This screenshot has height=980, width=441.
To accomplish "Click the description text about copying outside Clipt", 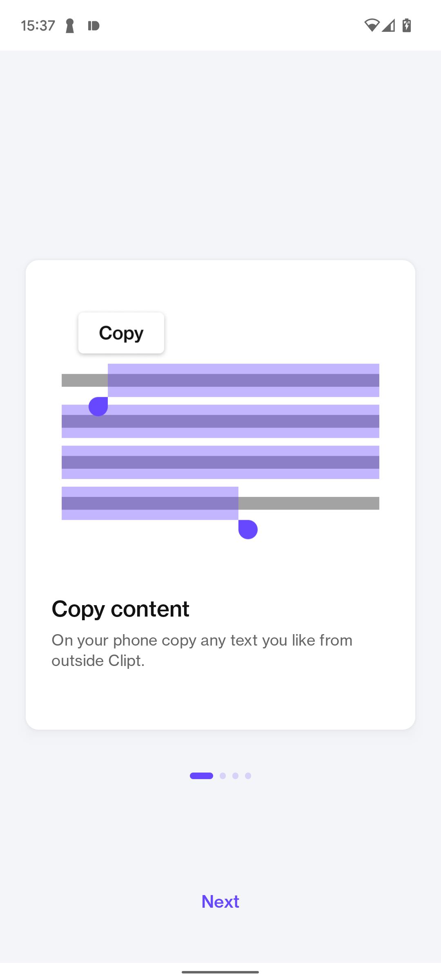I will click(x=202, y=650).
